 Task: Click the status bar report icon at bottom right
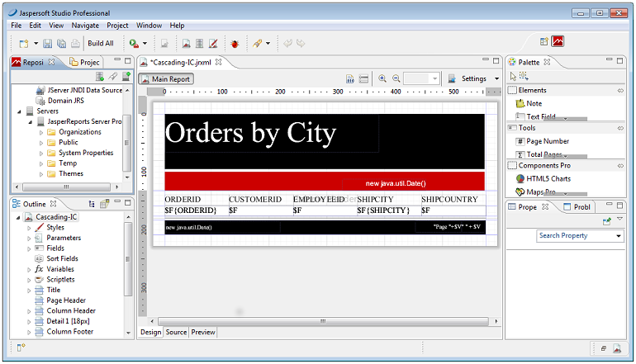coord(617,348)
